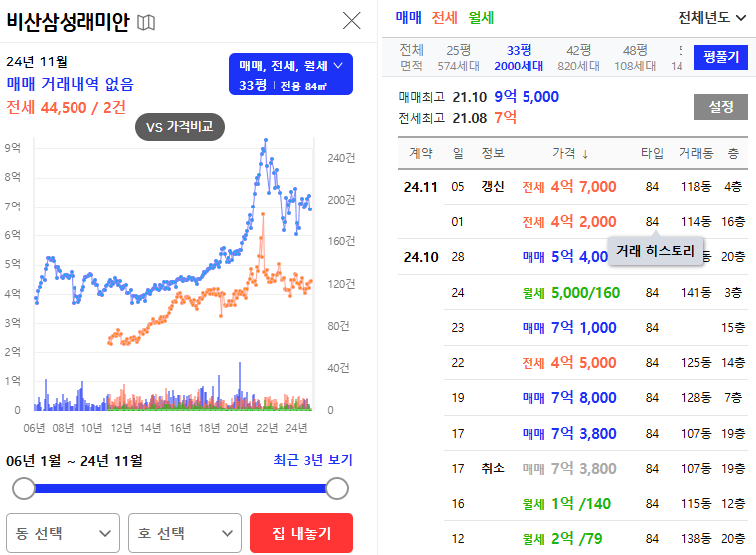The image size is (756, 555).
Task: Click the red 집 내놓기 button
Action: 301,533
